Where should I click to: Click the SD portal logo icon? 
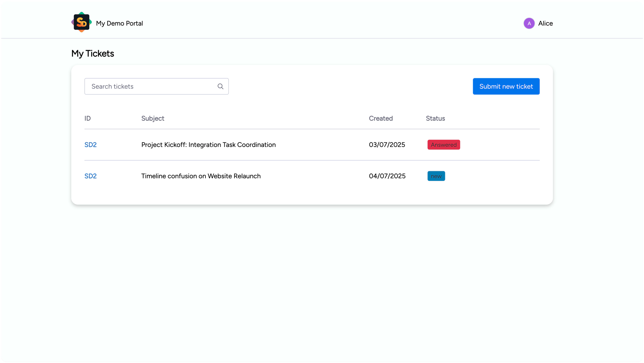click(x=81, y=23)
